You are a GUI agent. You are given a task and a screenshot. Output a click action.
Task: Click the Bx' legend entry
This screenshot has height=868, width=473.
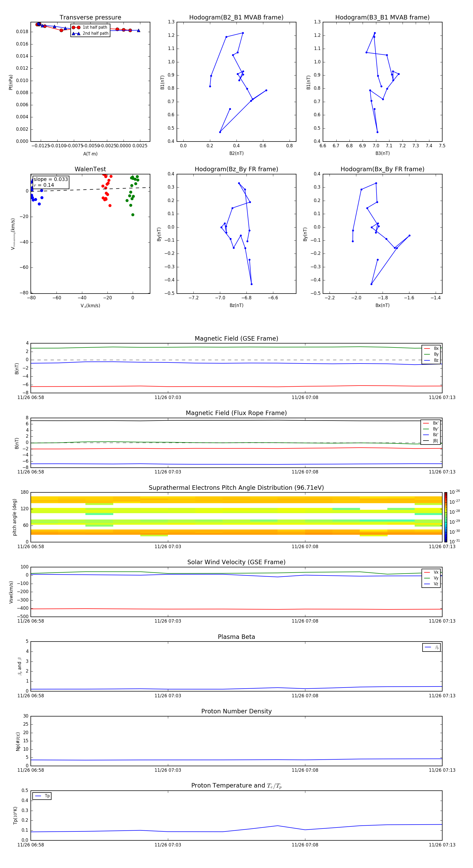click(431, 423)
